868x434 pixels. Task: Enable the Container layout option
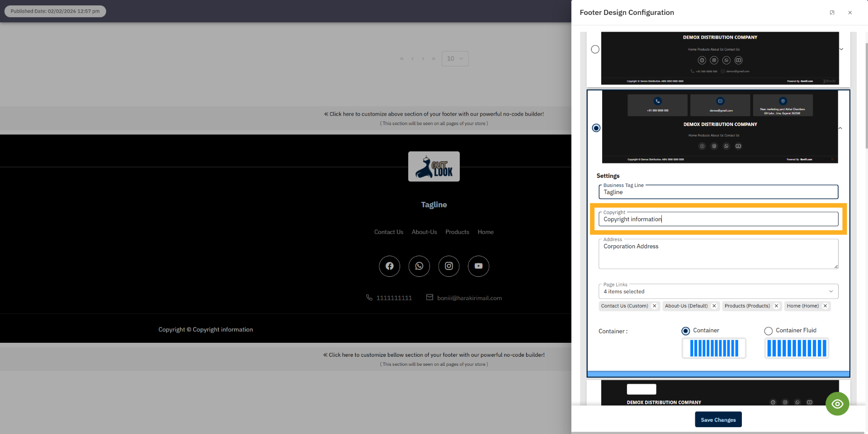tap(685, 331)
